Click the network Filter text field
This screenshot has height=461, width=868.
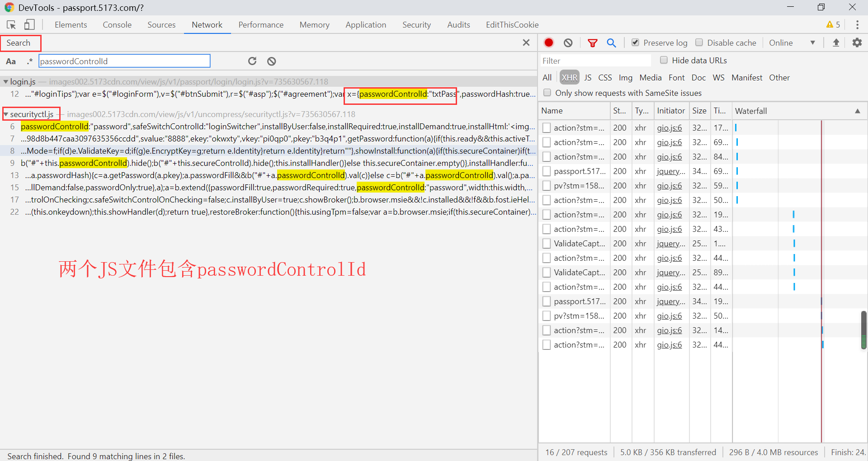[x=595, y=61]
